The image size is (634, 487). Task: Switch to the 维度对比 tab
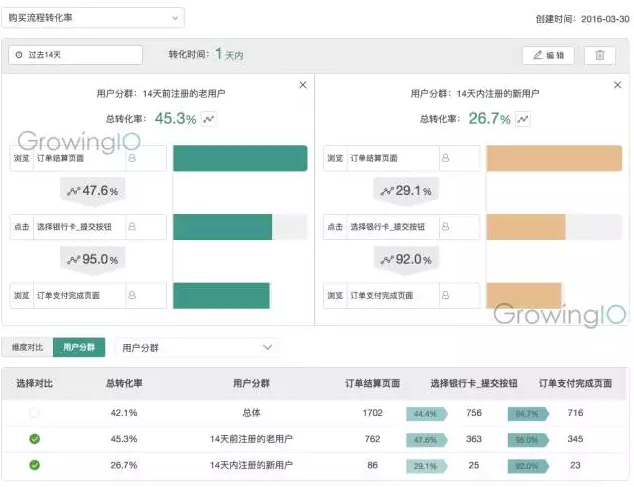pyautogui.click(x=28, y=348)
